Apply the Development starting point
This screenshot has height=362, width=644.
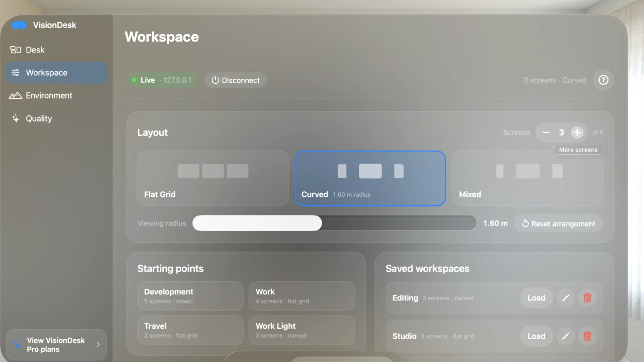pos(190,296)
